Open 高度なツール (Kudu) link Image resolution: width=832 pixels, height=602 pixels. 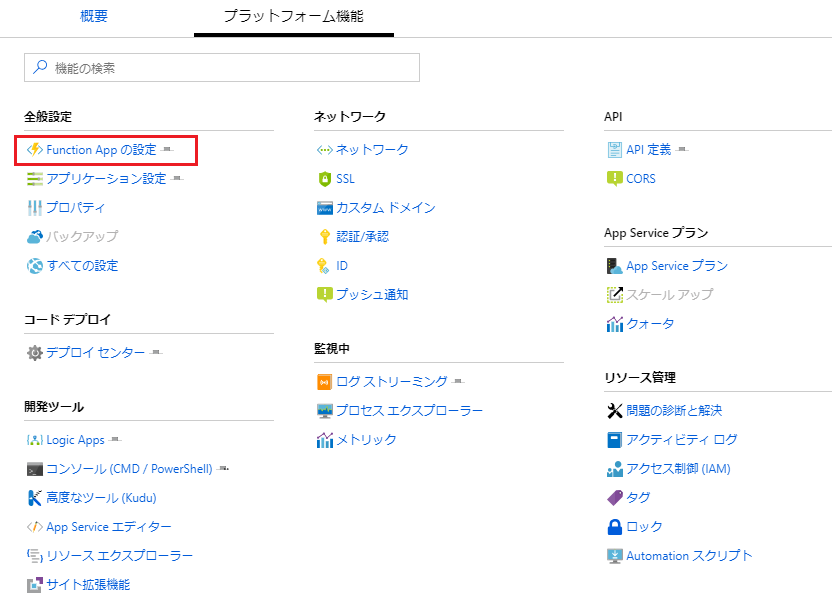point(101,498)
